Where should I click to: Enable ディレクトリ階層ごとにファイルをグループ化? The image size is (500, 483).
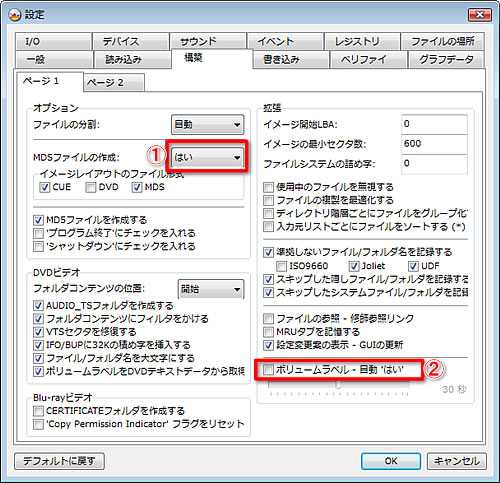point(268,213)
